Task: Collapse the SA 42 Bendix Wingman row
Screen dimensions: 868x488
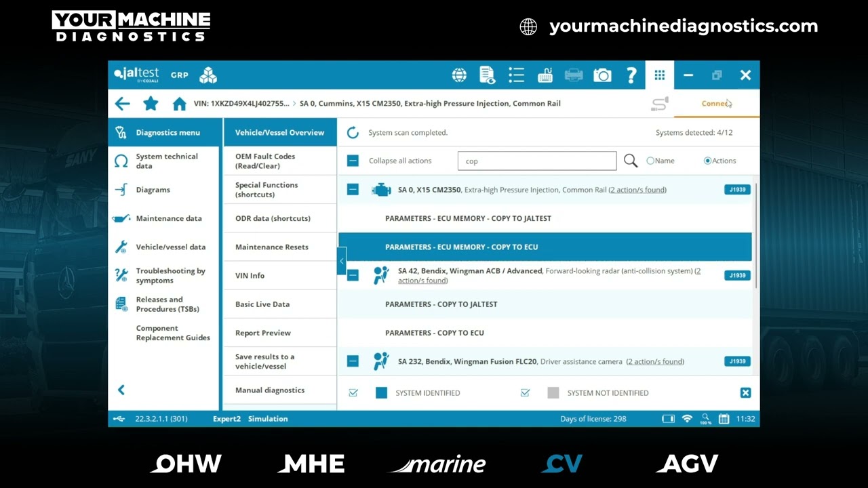Action: 353,275
